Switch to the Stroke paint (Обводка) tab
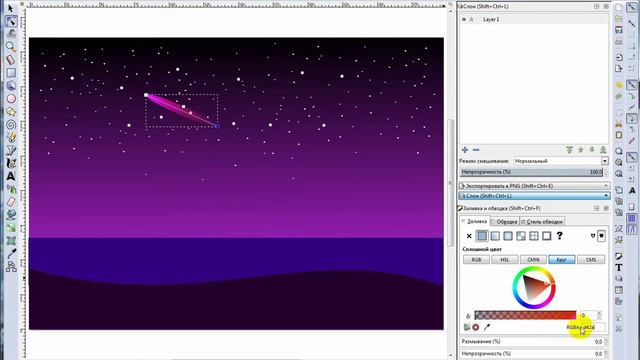The image size is (640, 360). click(x=504, y=222)
